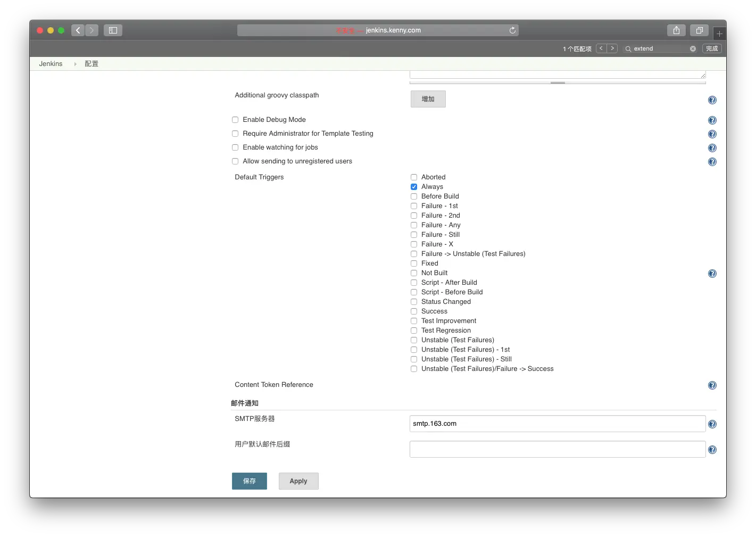Focus the extend find-on-page field
The height and width of the screenshot is (537, 756).
click(x=660, y=48)
